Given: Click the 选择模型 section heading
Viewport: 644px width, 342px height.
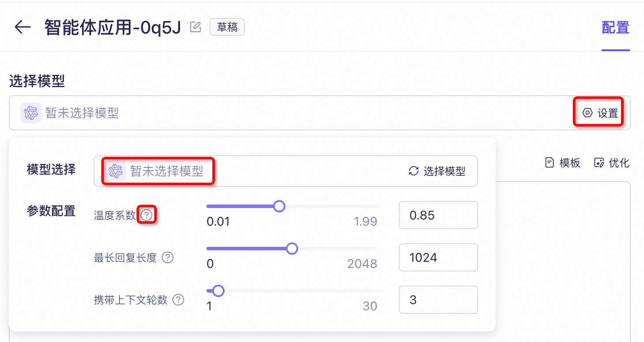Looking at the screenshot, I should click(x=37, y=81).
